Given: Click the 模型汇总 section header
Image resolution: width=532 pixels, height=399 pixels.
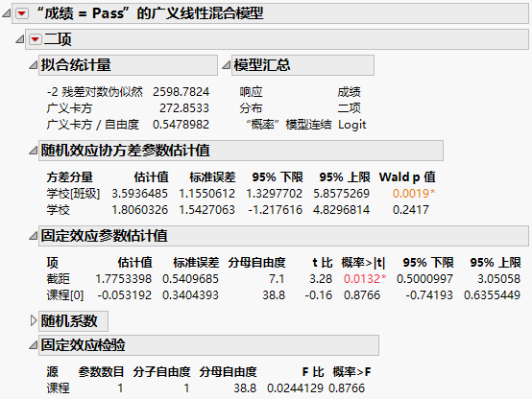Looking at the screenshot, I should 303,65.
